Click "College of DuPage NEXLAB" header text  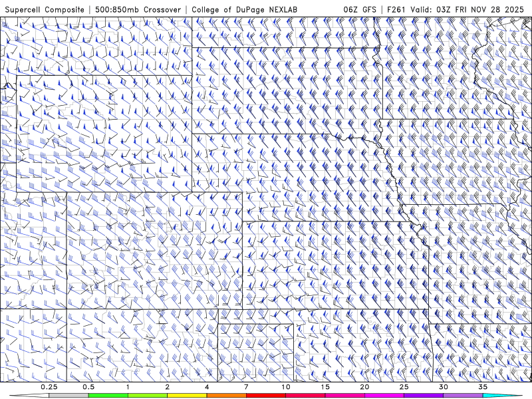tap(244, 9)
